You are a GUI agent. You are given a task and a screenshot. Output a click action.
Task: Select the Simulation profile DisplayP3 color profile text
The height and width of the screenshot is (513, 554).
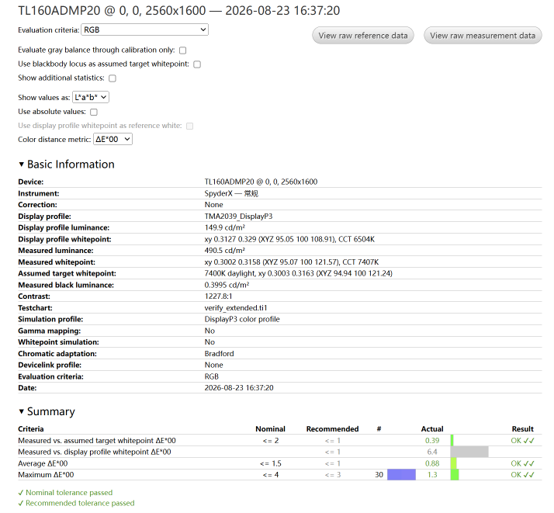pos(242,319)
